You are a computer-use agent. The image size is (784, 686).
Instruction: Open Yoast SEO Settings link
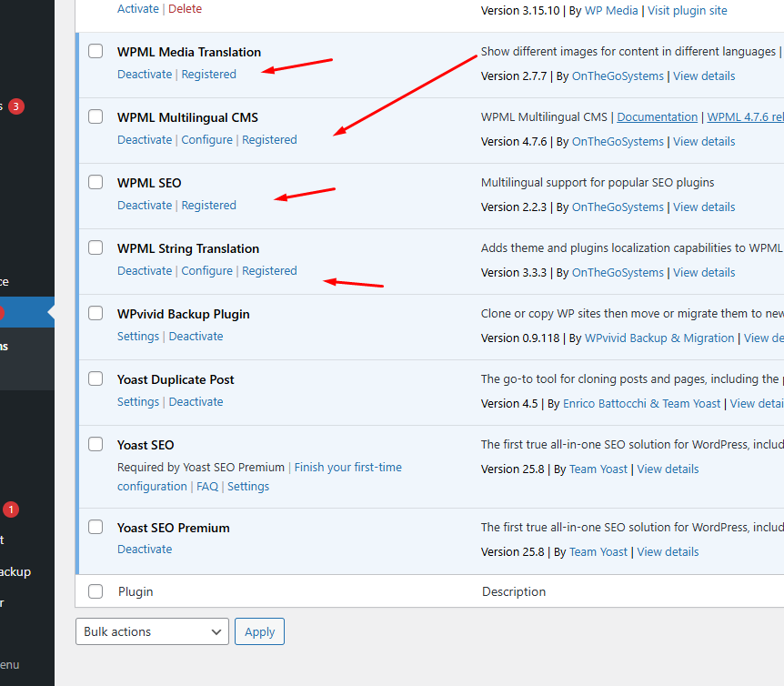248,486
